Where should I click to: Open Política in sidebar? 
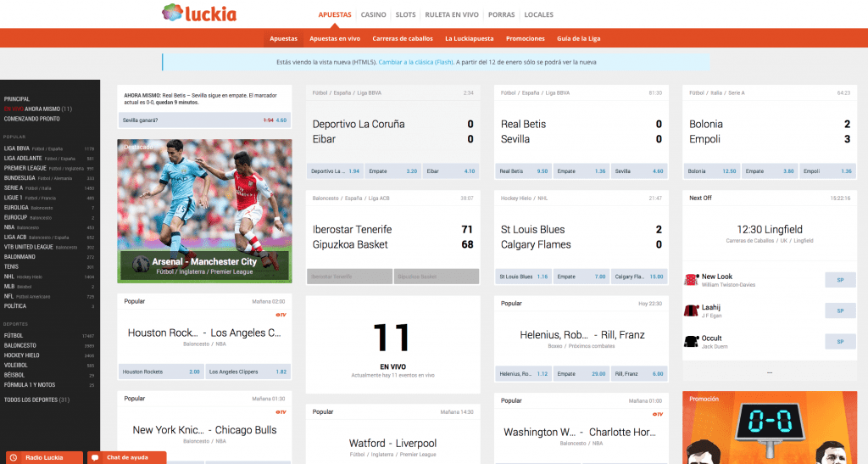(x=48, y=305)
